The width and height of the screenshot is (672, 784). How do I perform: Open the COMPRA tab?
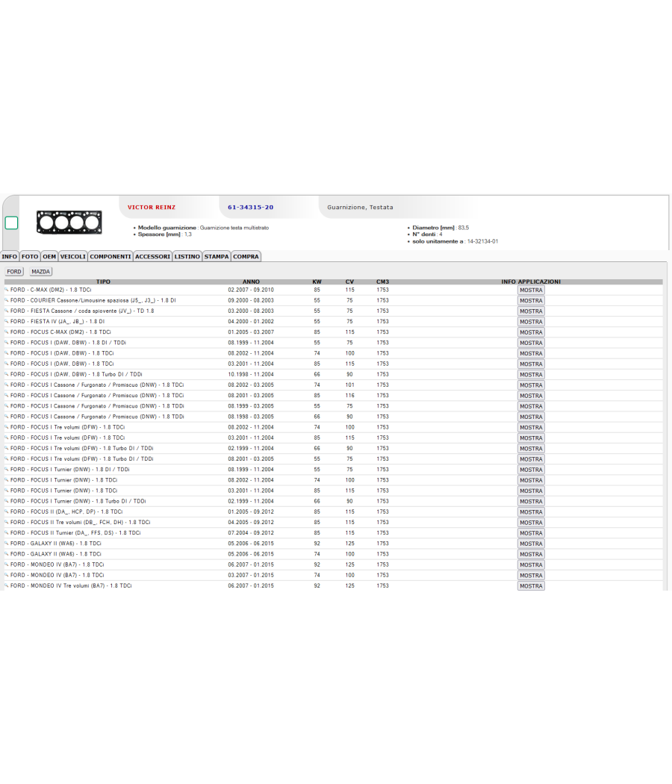coord(246,257)
